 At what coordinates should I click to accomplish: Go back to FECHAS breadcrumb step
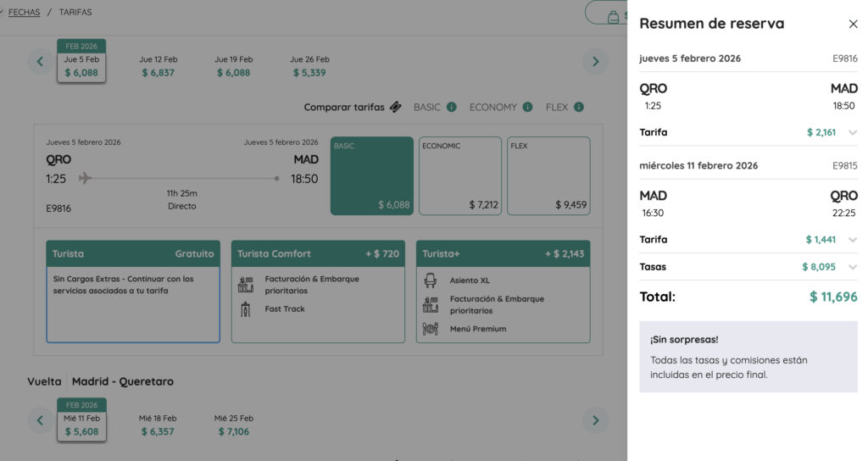tap(24, 12)
